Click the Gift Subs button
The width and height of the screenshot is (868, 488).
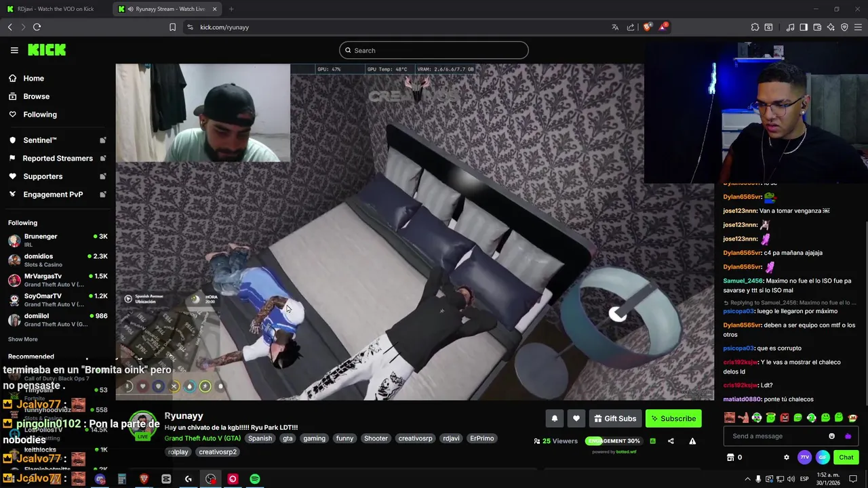click(615, 419)
